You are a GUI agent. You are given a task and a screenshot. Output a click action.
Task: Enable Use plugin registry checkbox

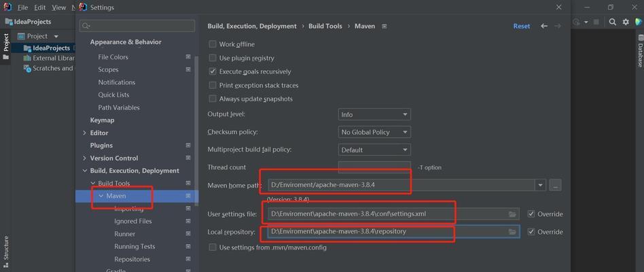point(213,58)
